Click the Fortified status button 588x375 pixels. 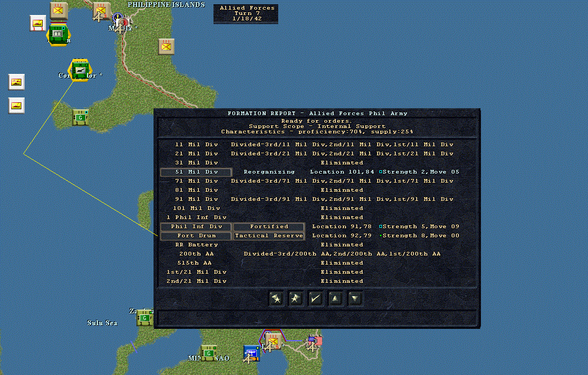point(269,227)
